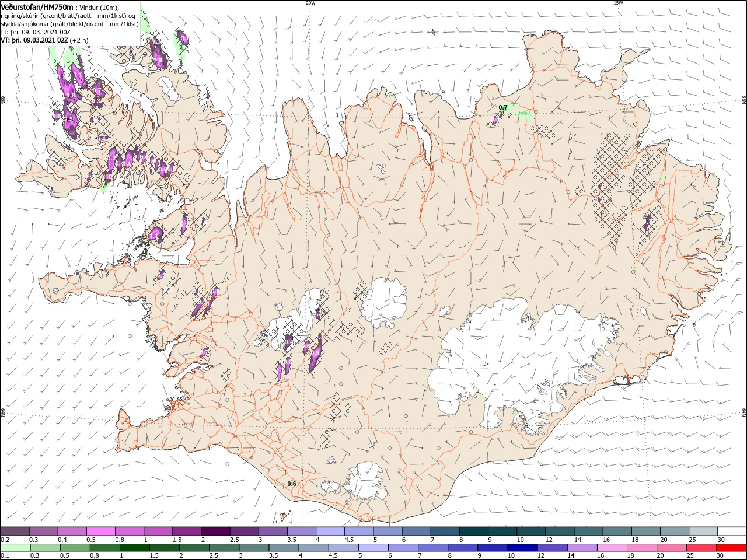747x560 pixels.
Task: Pick the darkest green swatch in the lower scale
Action: click(134, 548)
